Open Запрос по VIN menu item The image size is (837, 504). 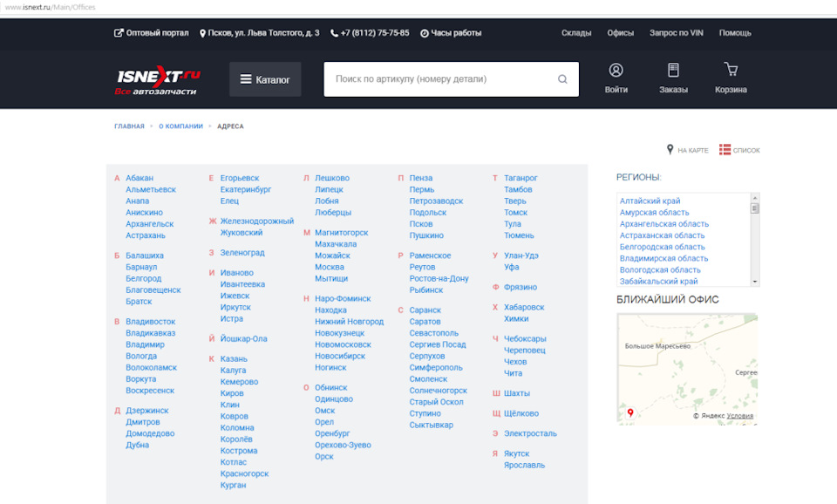[x=676, y=33]
